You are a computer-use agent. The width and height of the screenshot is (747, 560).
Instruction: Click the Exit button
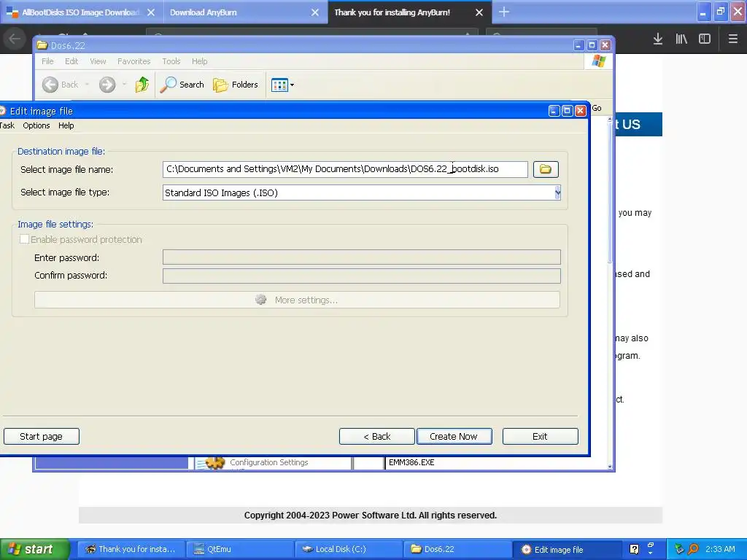[x=540, y=436]
